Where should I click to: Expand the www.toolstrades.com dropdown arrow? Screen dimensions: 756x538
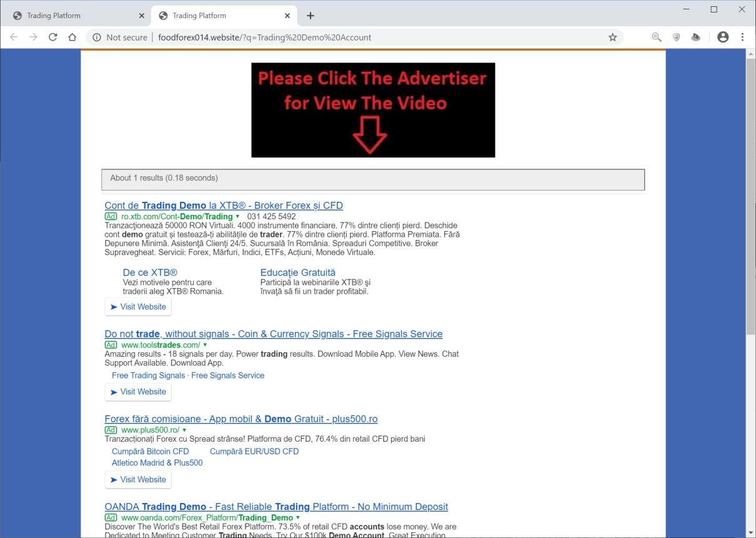pos(205,345)
